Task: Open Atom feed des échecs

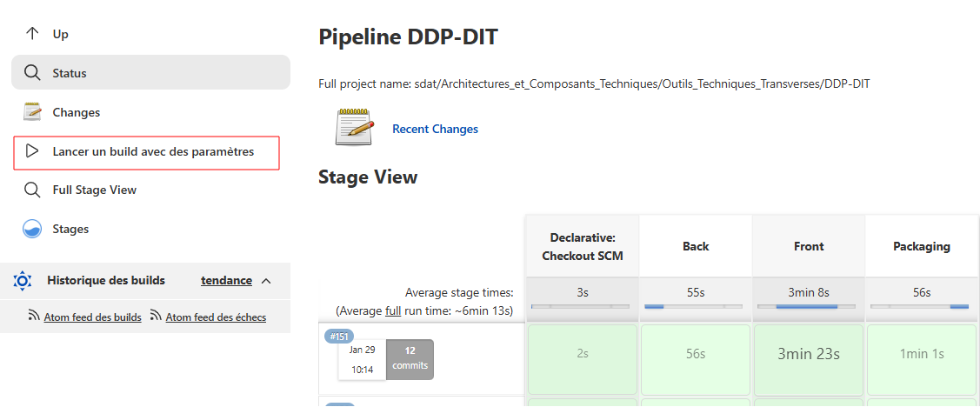Action: (216, 317)
